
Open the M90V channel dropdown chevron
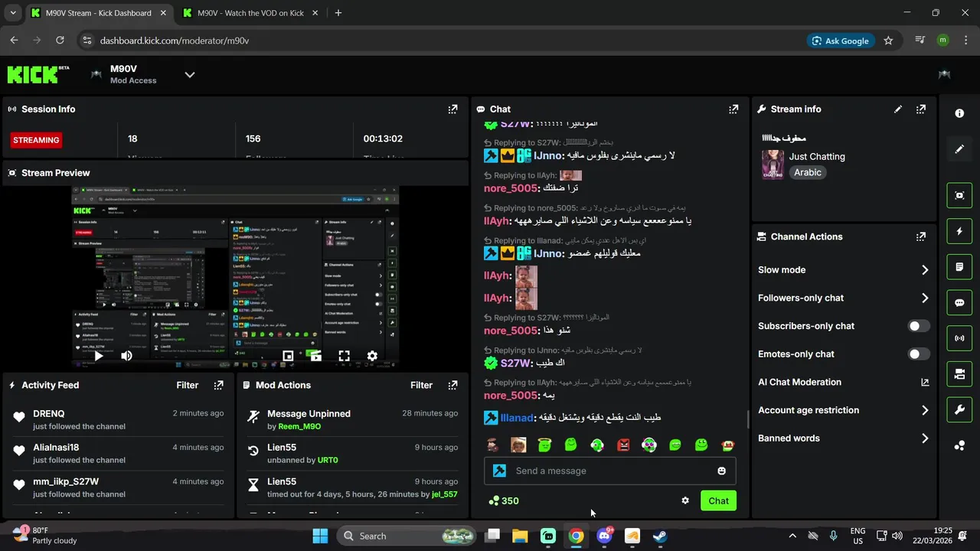tap(190, 74)
